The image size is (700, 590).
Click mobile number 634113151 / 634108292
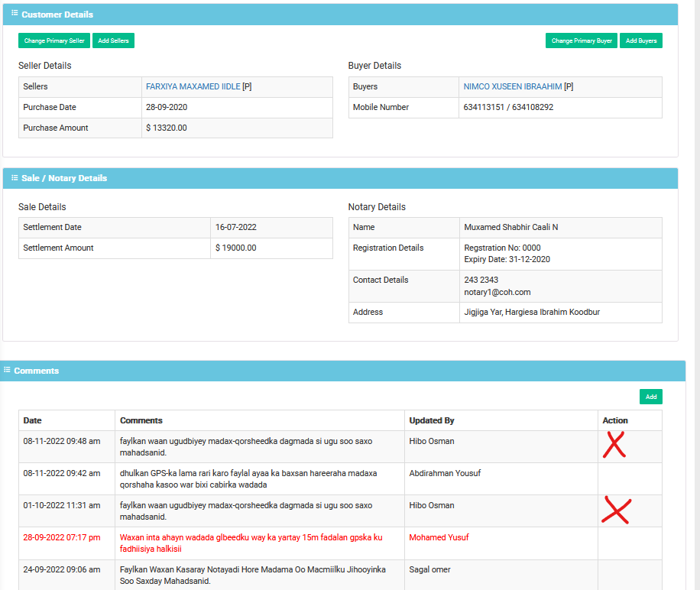click(508, 107)
